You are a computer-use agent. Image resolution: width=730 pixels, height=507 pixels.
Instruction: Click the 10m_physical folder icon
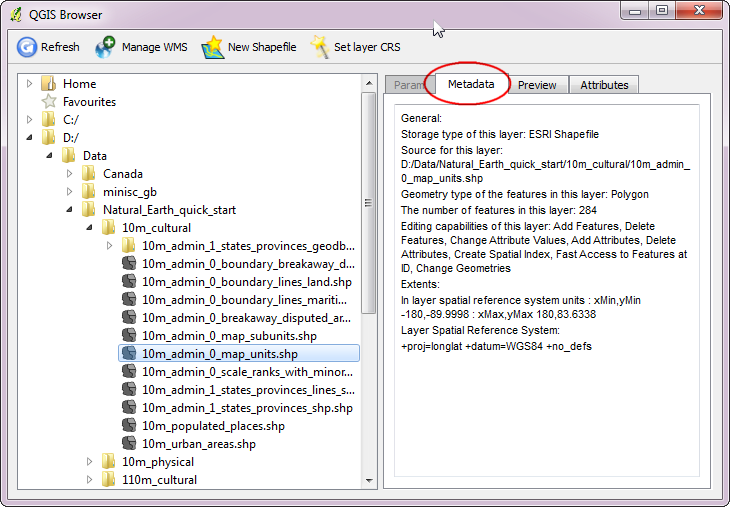[x=108, y=461]
